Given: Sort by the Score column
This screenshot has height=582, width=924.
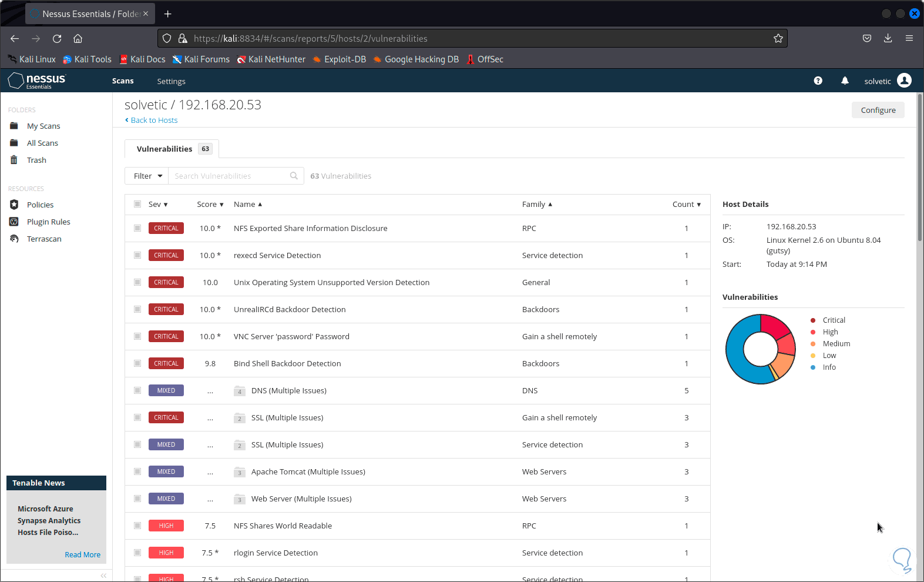Looking at the screenshot, I should pos(210,204).
